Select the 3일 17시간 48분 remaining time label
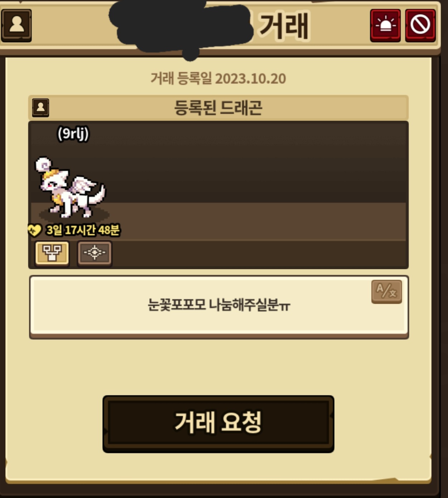The height and width of the screenshot is (498, 448). (83, 230)
